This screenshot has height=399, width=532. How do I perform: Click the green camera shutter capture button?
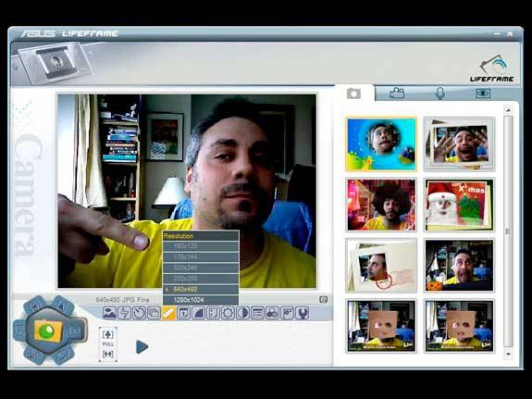pyautogui.click(x=47, y=330)
